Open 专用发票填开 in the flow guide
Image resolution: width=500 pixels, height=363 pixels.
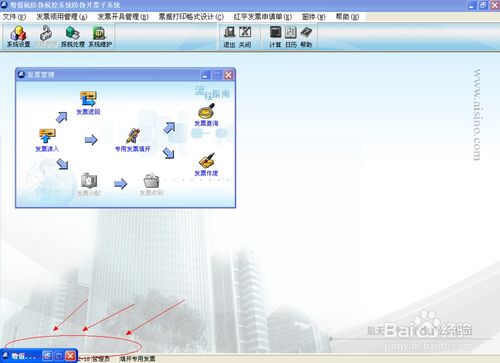point(133,140)
